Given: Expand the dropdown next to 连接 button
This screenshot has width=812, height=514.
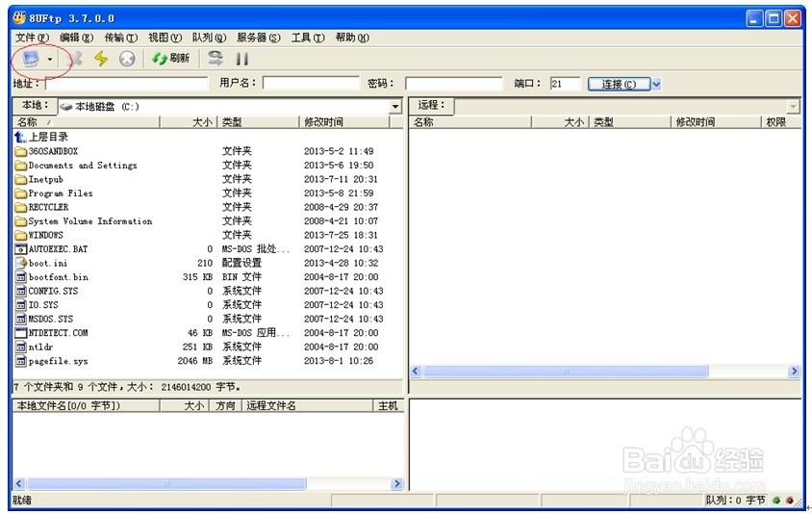Looking at the screenshot, I should 656,84.
